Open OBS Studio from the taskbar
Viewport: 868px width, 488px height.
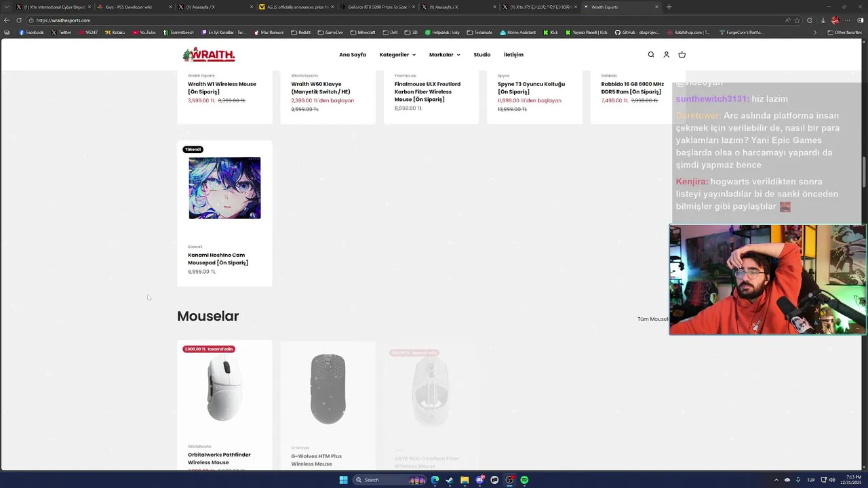tap(509, 480)
